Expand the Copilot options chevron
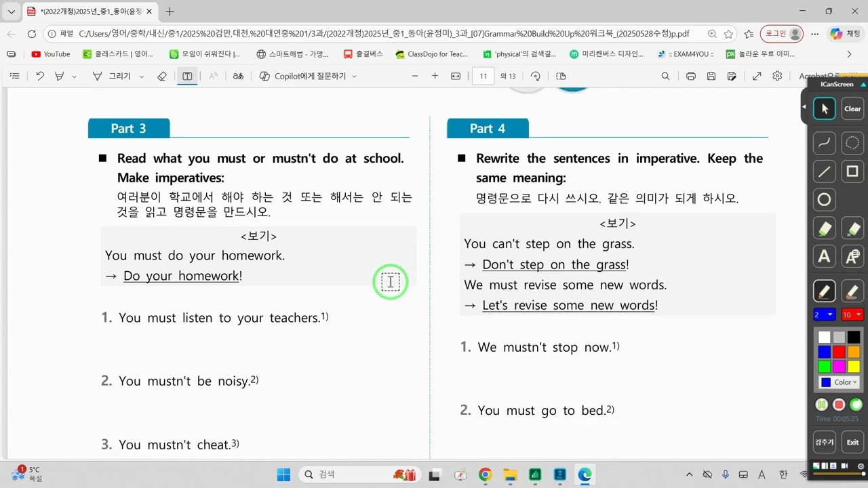Screen dimensions: 868x488 (354, 77)
